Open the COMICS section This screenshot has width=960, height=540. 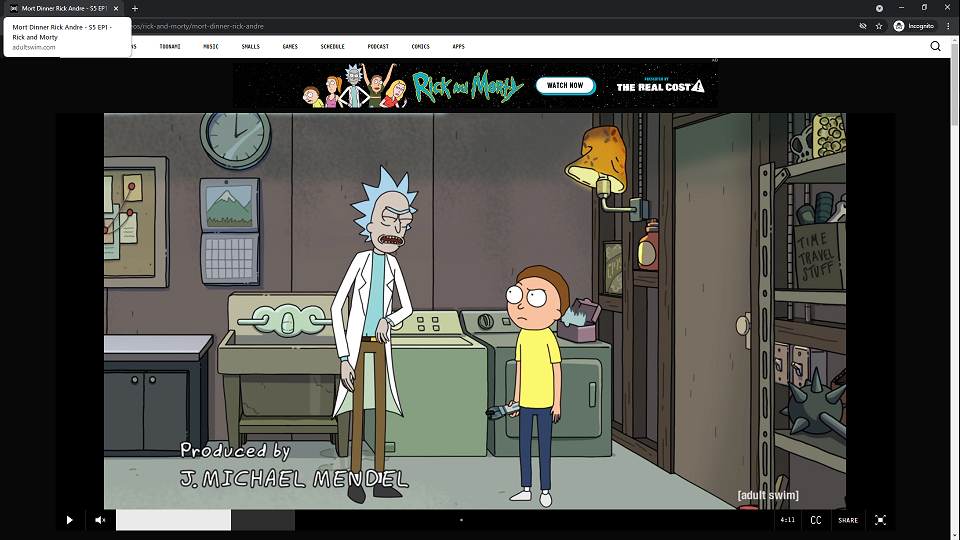click(x=421, y=46)
